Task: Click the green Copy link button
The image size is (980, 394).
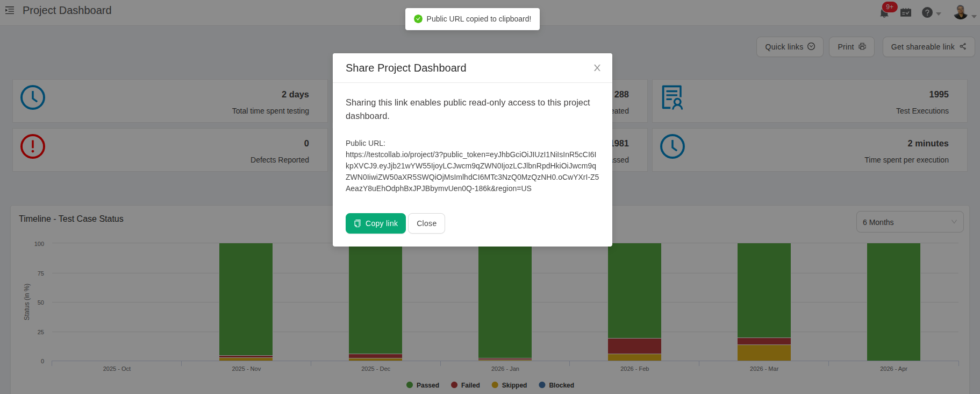Action: point(376,223)
